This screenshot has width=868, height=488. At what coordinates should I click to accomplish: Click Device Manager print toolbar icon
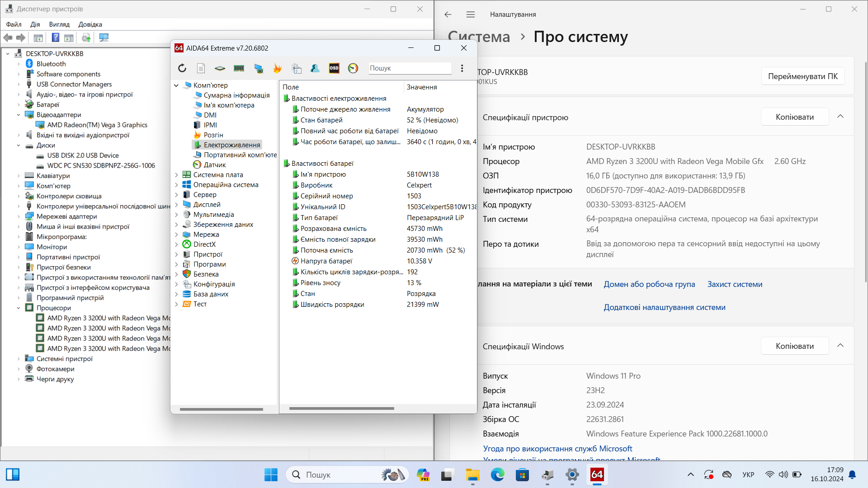point(86,38)
